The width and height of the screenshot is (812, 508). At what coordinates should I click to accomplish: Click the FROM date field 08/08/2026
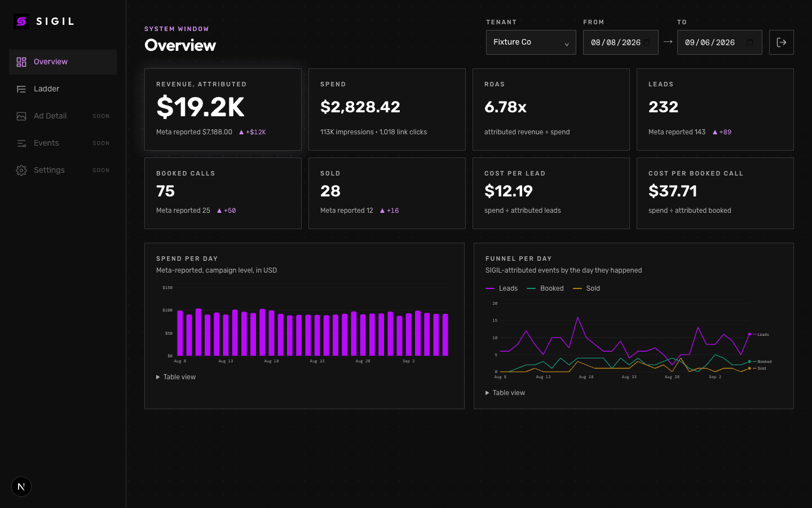pos(621,42)
